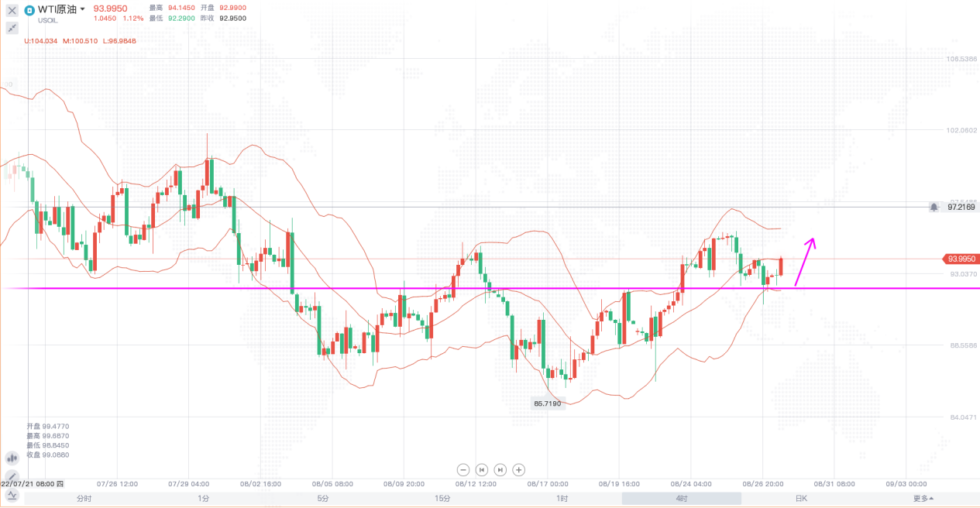The image size is (980, 508).
Task: Close the WTI crude oil chart
Action: click(12, 10)
